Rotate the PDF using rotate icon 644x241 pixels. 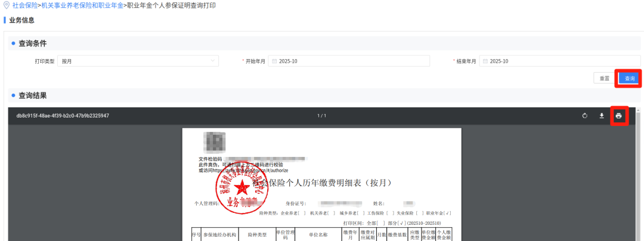pos(585,116)
